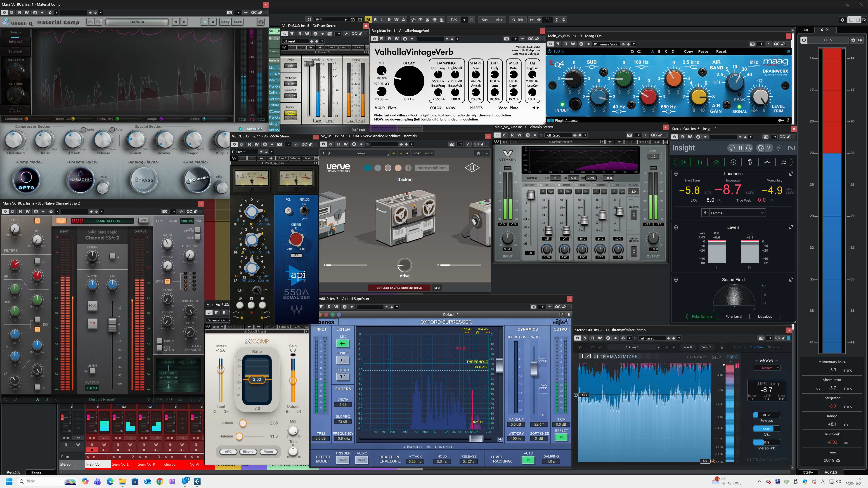Viewport: 868px width, 488px height.
Task: Click the Insight help question mark icon
Action: 769,148
